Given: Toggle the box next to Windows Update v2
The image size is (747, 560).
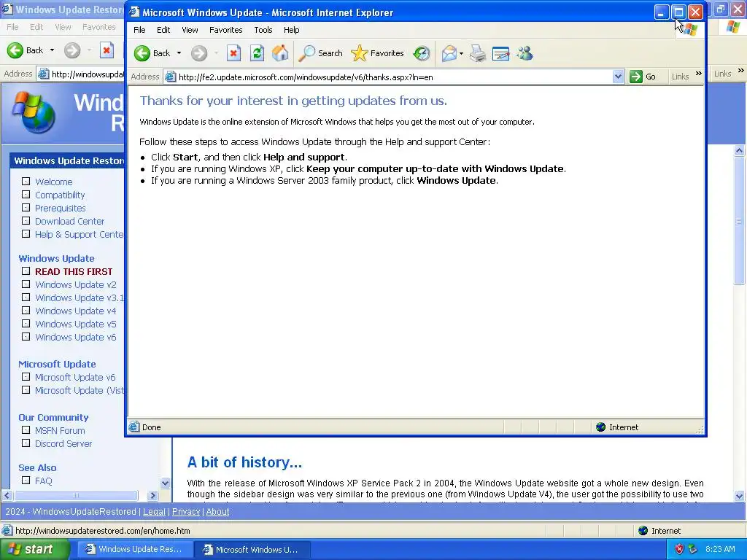Looking at the screenshot, I should (x=26, y=284).
